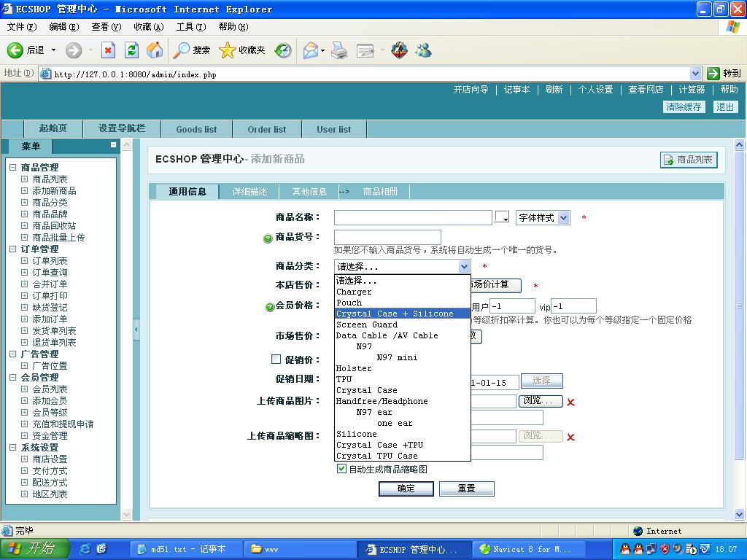Click the page icon in address bar

[x=46, y=74]
